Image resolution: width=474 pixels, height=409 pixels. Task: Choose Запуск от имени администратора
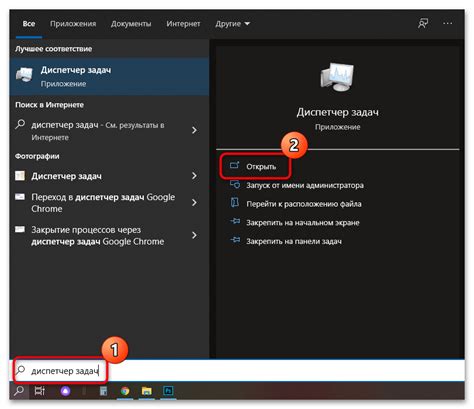coord(305,185)
